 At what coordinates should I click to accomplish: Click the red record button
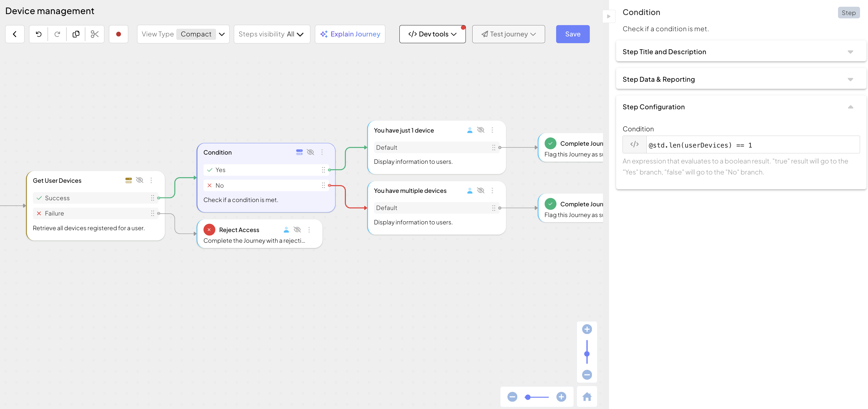click(119, 34)
